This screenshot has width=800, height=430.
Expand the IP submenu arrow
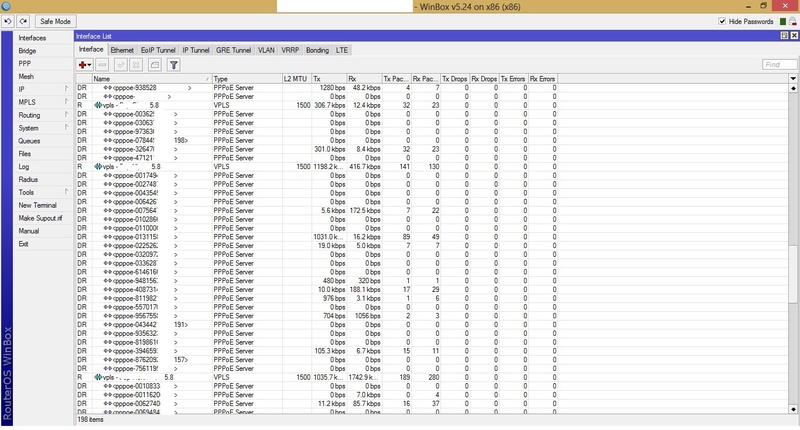coord(66,89)
